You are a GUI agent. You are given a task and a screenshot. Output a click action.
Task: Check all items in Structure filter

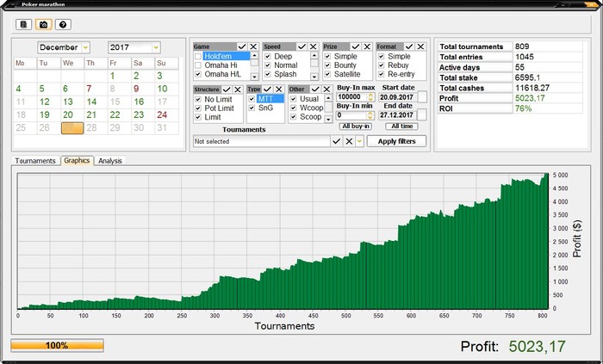coord(227,89)
